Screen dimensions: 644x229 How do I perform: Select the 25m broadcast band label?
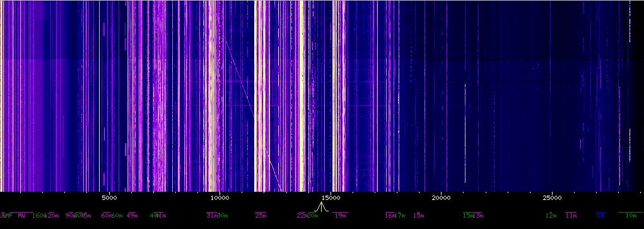[261, 215]
